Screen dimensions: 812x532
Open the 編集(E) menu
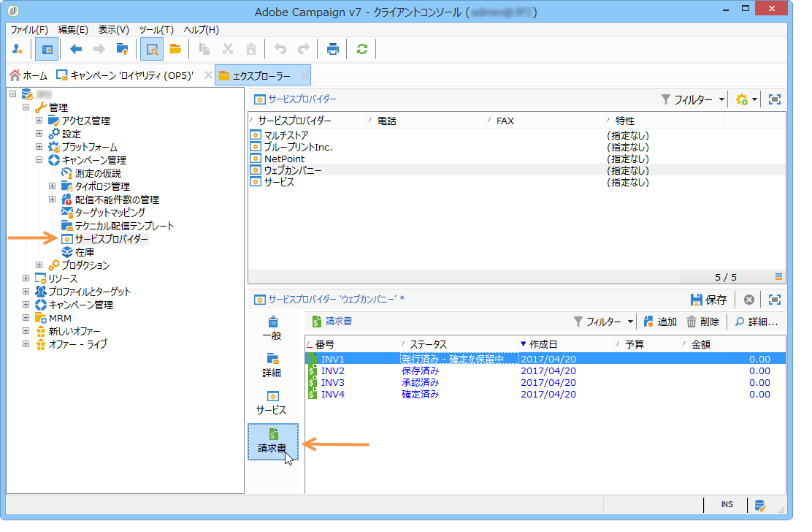pos(73,29)
